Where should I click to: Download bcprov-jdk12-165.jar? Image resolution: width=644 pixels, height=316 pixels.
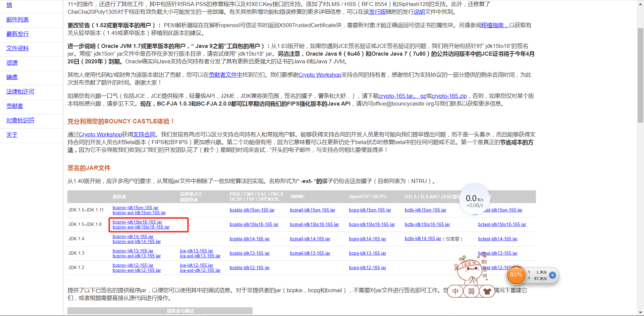133,265
